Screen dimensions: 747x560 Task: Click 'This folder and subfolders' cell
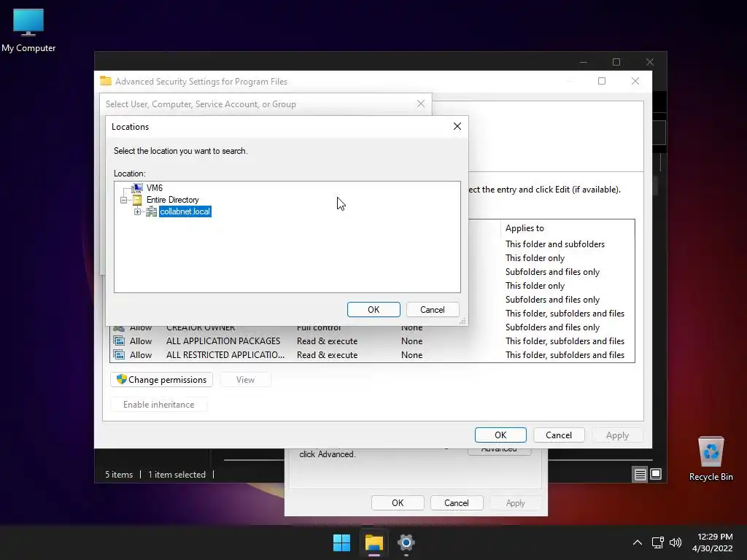click(555, 244)
